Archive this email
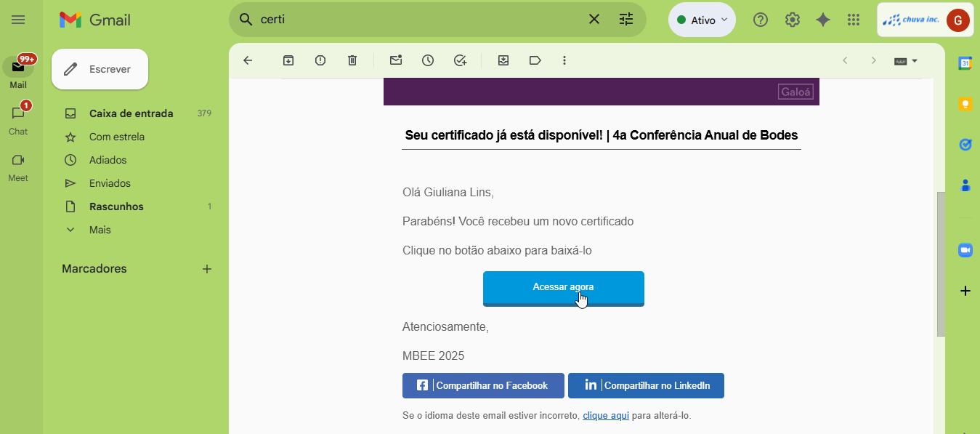Image resolution: width=980 pixels, height=434 pixels. [288, 60]
